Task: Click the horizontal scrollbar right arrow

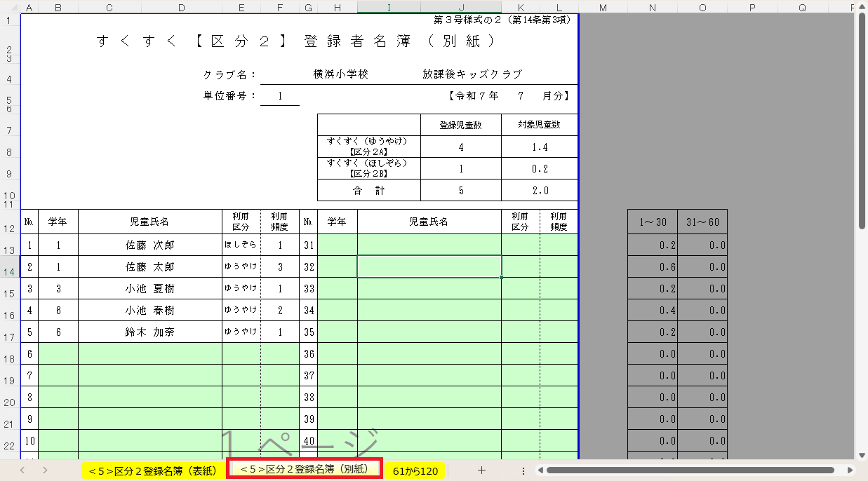Action: [850, 470]
